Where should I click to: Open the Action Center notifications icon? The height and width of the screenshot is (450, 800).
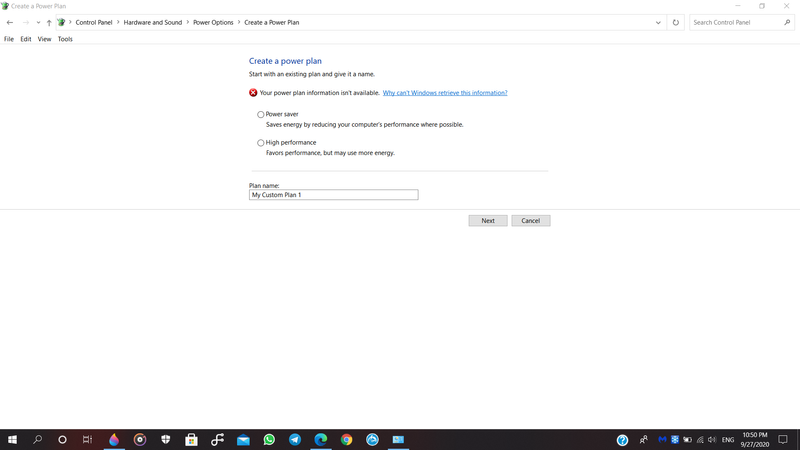point(783,439)
